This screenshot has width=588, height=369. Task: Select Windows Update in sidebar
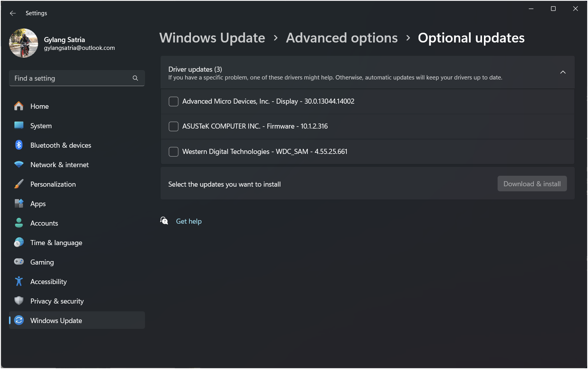pyautogui.click(x=77, y=320)
